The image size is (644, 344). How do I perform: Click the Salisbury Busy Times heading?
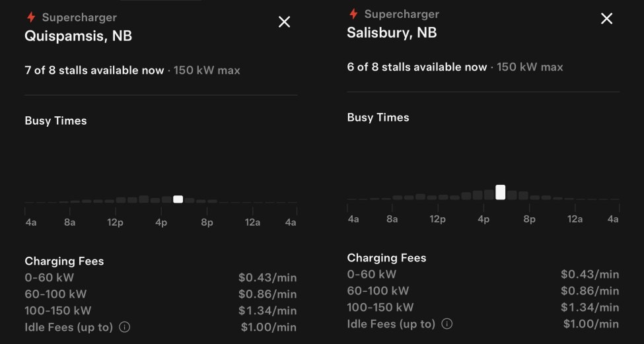click(x=378, y=118)
